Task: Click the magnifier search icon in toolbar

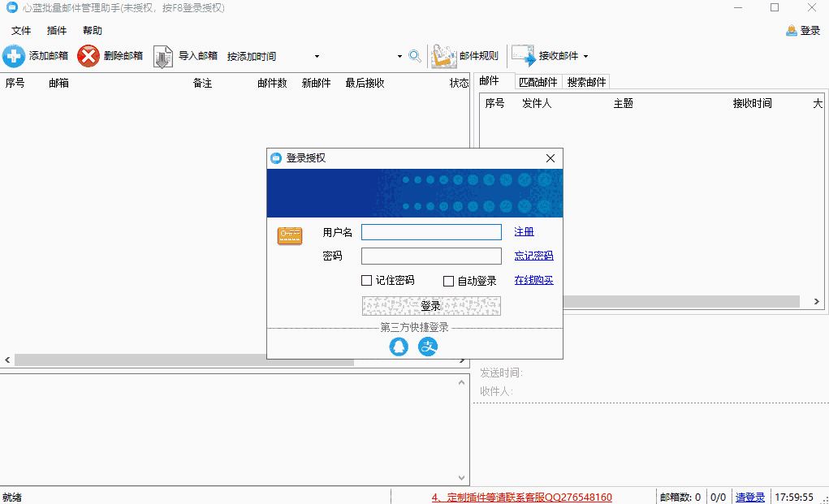Action: point(415,56)
